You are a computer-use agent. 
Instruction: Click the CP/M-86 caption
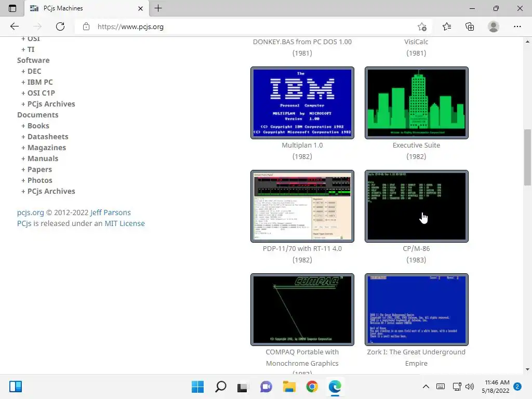tap(416, 249)
